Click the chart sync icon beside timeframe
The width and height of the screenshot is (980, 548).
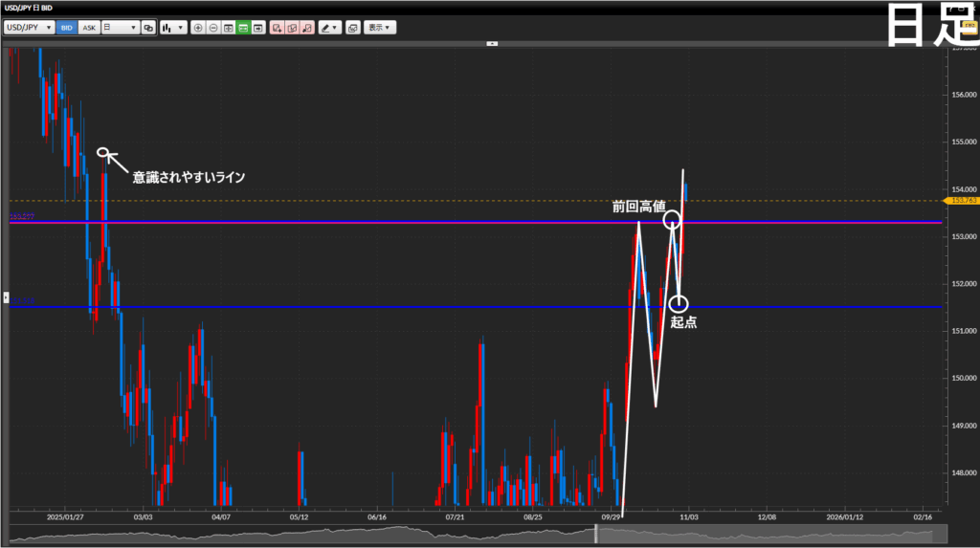(x=148, y=28)
